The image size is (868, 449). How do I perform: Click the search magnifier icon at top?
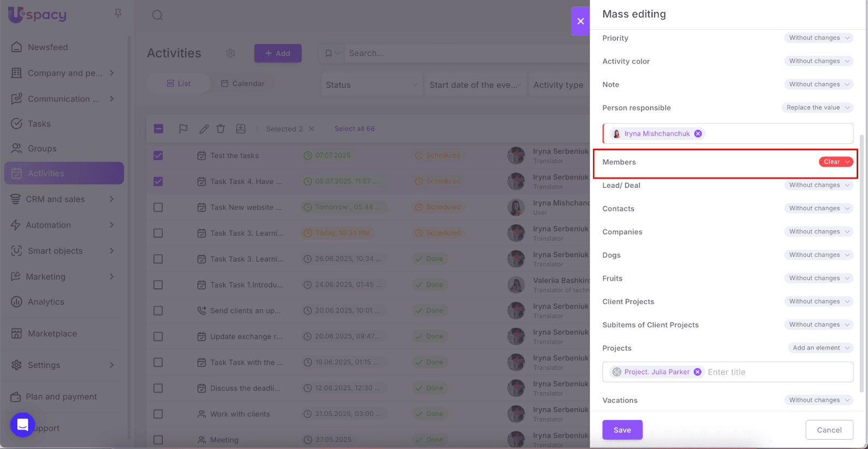tap(157, 15)
